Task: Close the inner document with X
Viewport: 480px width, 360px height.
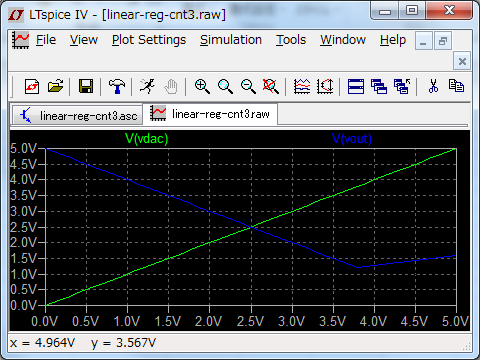Action: 462,61
